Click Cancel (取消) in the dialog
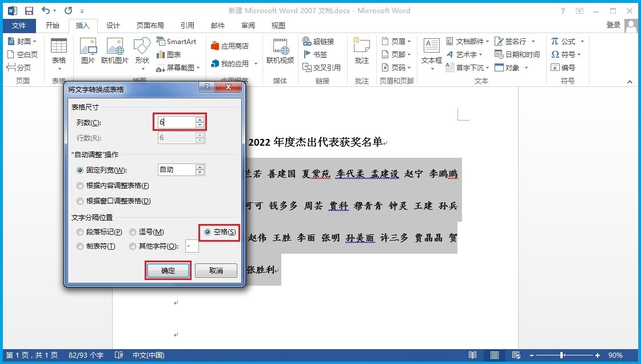The width and height of the screenshot is (641, 364). 216,270
